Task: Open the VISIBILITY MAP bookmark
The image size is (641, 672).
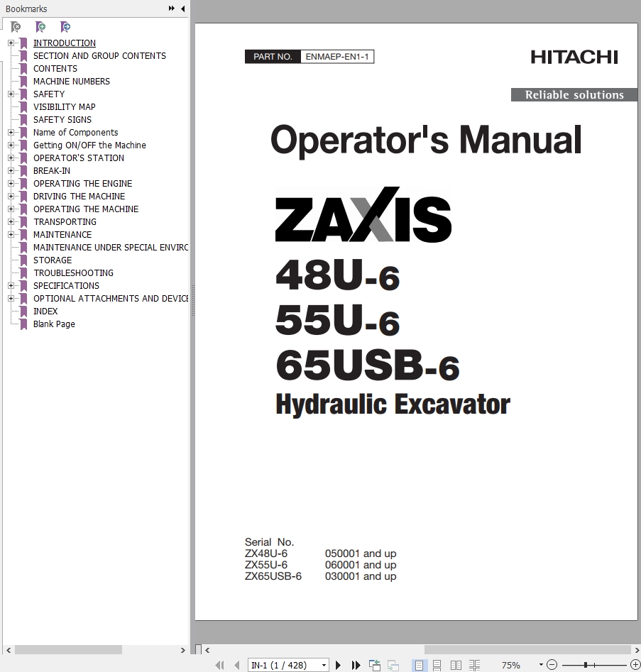Action: coord(65,106)
